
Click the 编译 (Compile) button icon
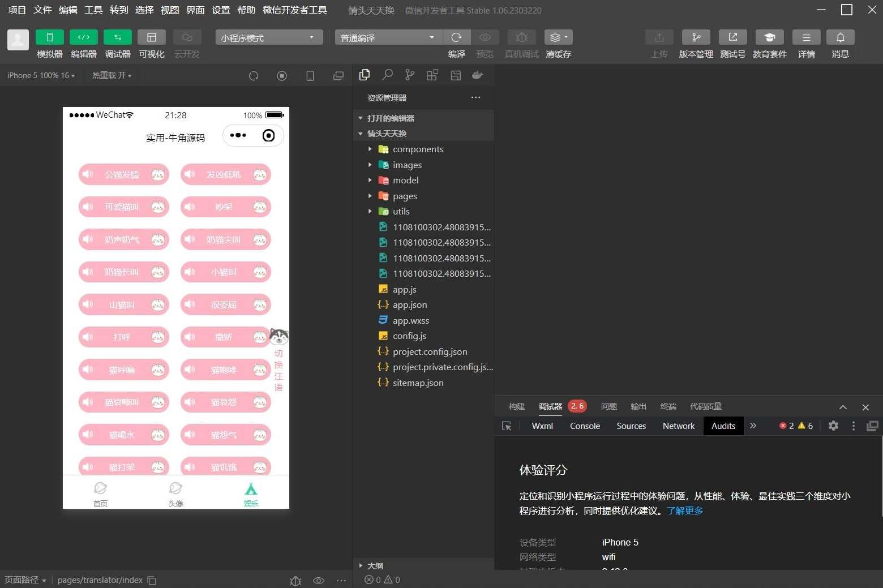point(456,37)
